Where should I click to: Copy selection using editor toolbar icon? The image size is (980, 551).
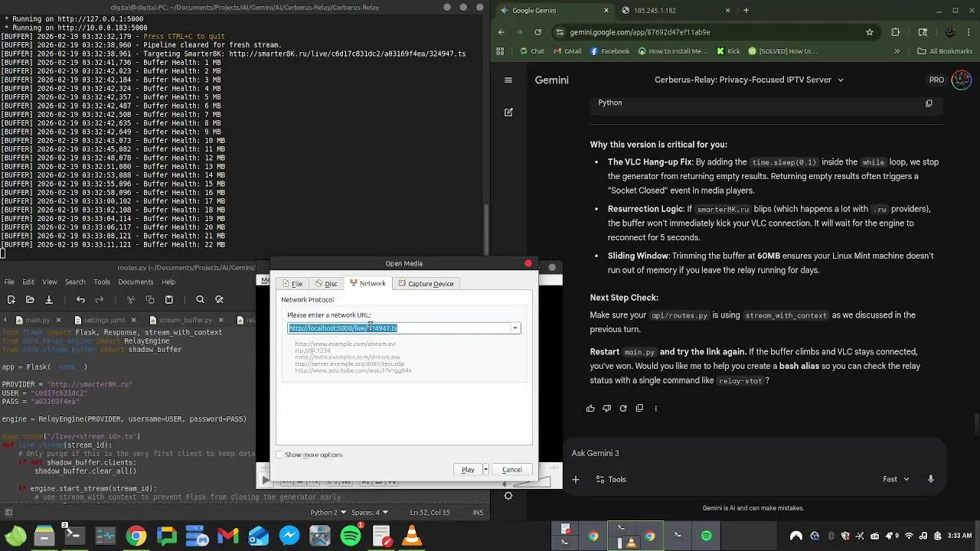[x=150, y=299]
